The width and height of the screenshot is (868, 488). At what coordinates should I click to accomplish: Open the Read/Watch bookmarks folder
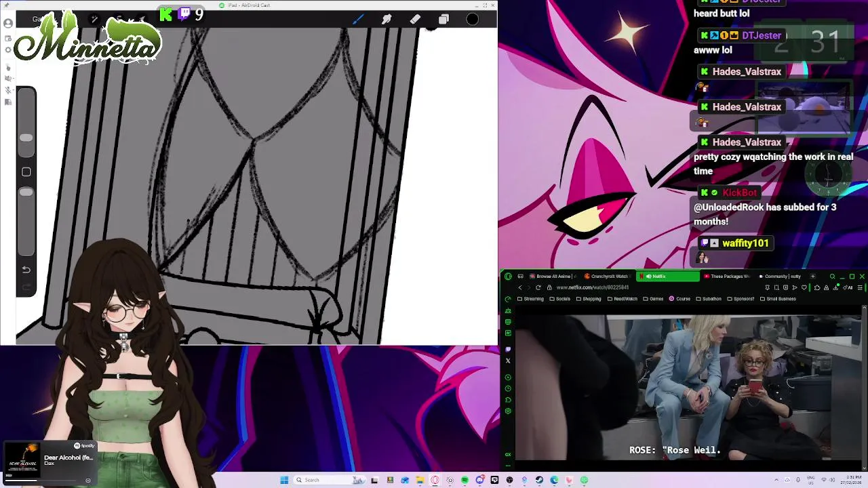623,299
